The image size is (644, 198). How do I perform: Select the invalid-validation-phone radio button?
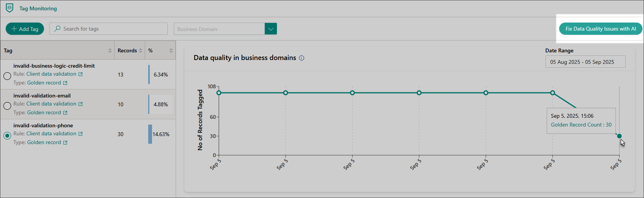(x=7, y=135)
